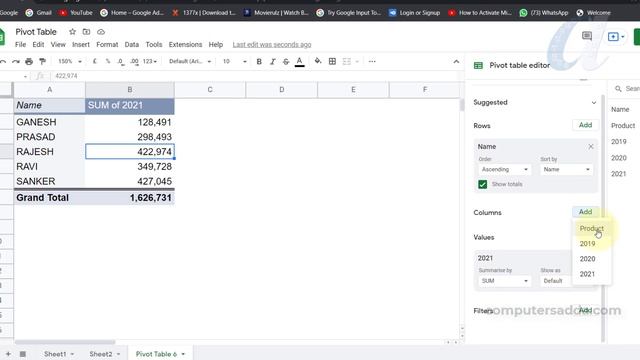Decrease decimal places
The image size is (640, 360).
pyautogui.click(x=121, y=62)
